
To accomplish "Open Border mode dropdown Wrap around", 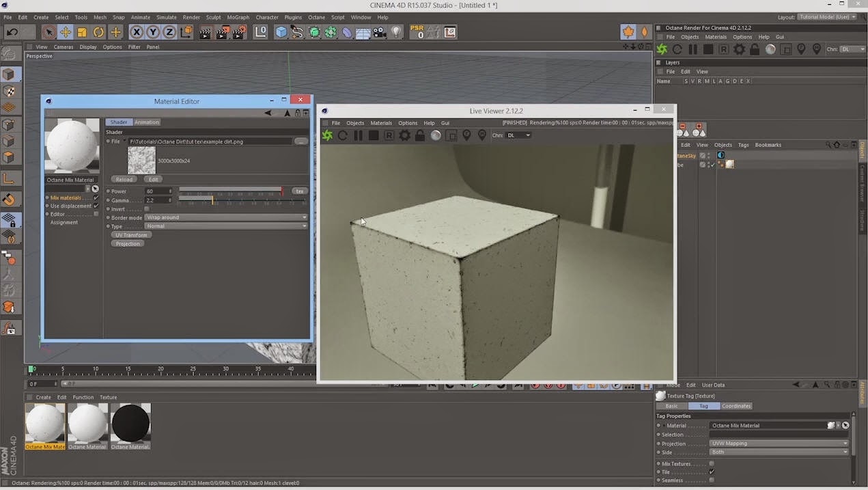I will click(x=226, y=217).
